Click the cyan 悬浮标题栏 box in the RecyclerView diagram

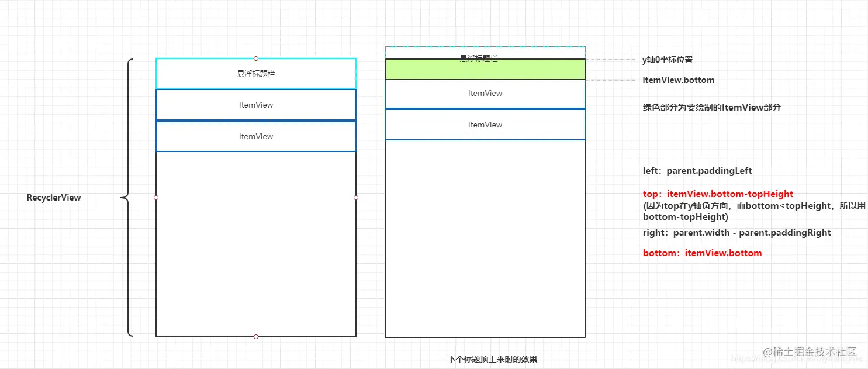click(256, 74)
